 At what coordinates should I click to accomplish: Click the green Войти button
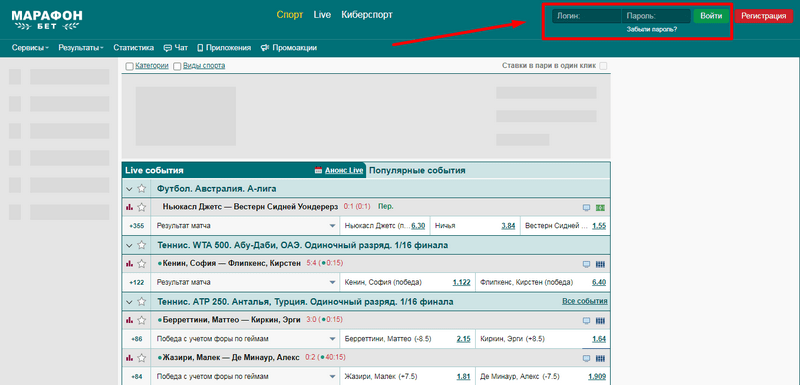coord(711,16)
